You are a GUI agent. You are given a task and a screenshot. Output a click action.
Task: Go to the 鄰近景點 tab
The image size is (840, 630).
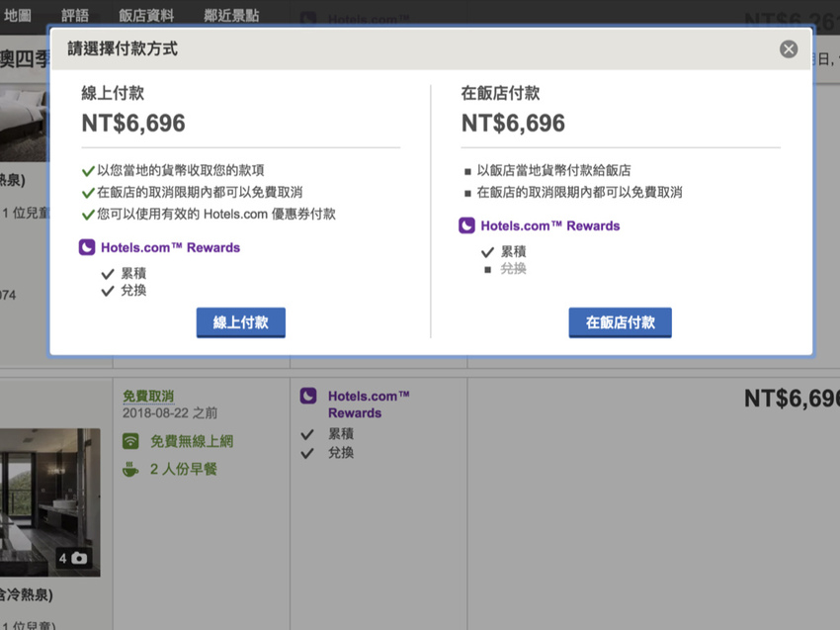coord(231,15)
